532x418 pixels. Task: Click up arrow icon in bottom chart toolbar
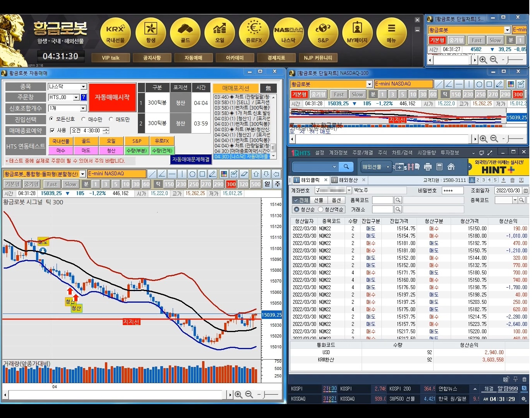coord(256,174)
